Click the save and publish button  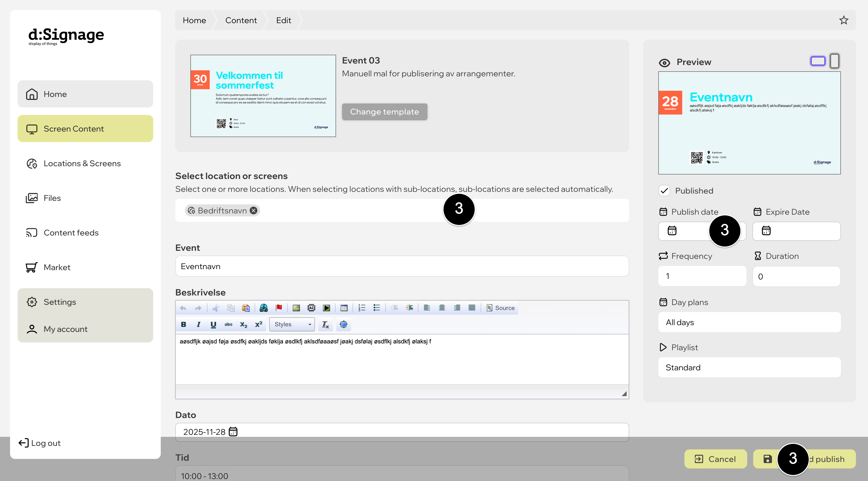(804, 459)
